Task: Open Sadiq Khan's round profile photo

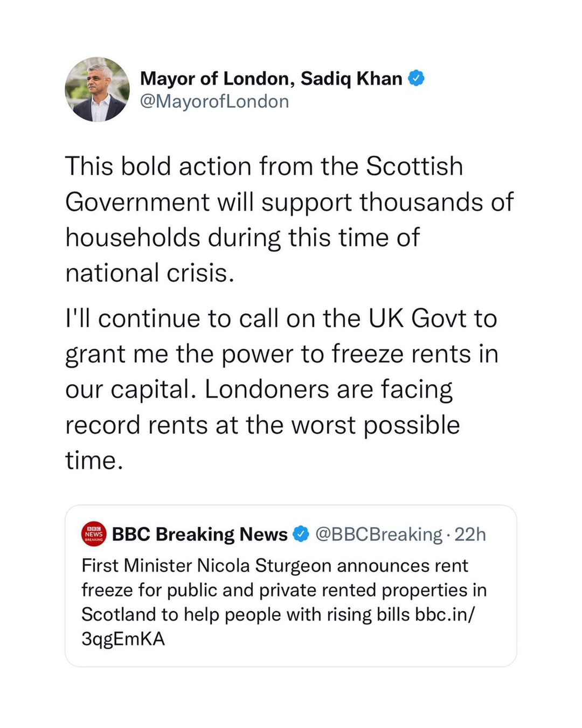Action: click(x=97, y=89)
